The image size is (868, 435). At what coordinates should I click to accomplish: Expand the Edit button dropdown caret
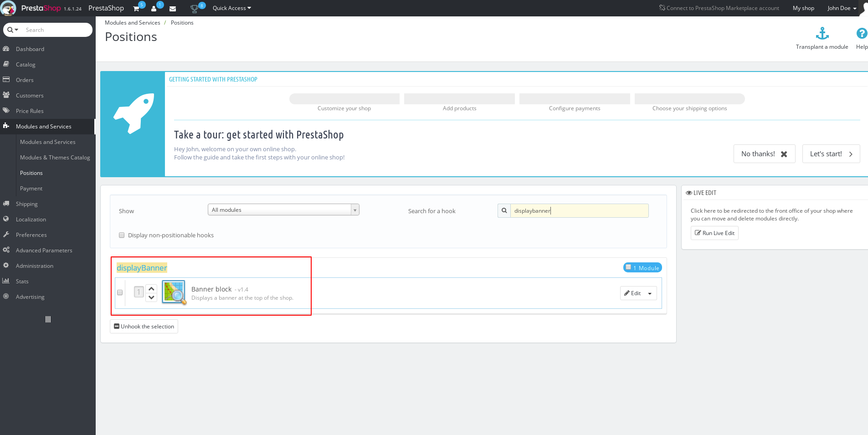[650, 293]
